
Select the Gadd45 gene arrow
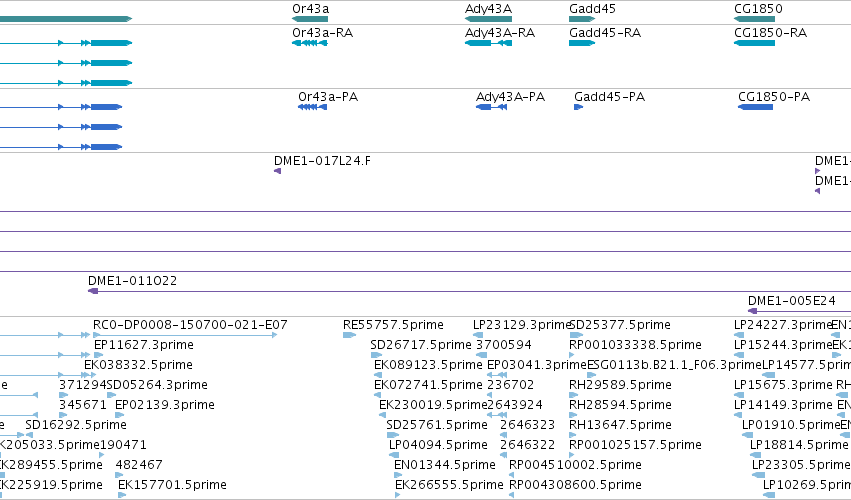pos(582,19)
